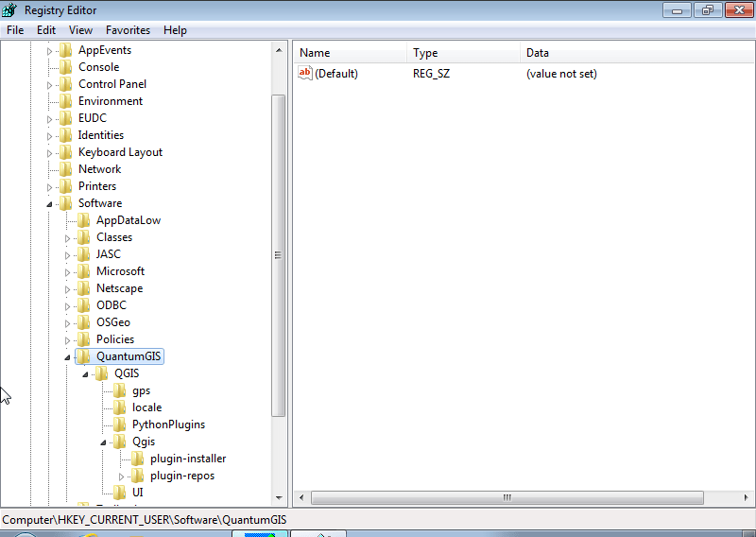
Task: Click the QuantumGIS folder icon
Action: [83, 356]
